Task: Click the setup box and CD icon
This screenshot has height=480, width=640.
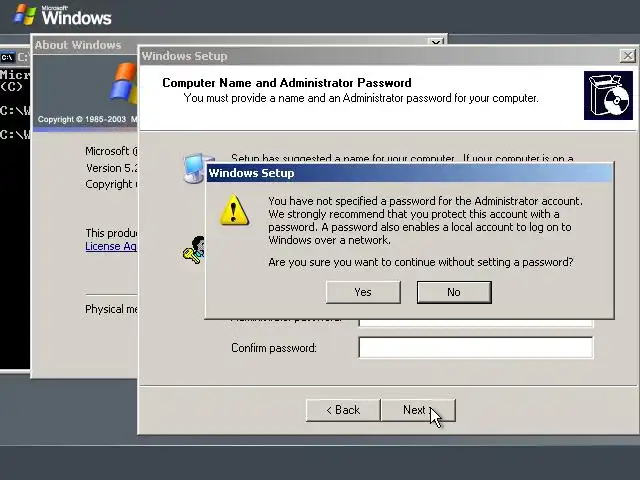Action: tap(608, 96)
